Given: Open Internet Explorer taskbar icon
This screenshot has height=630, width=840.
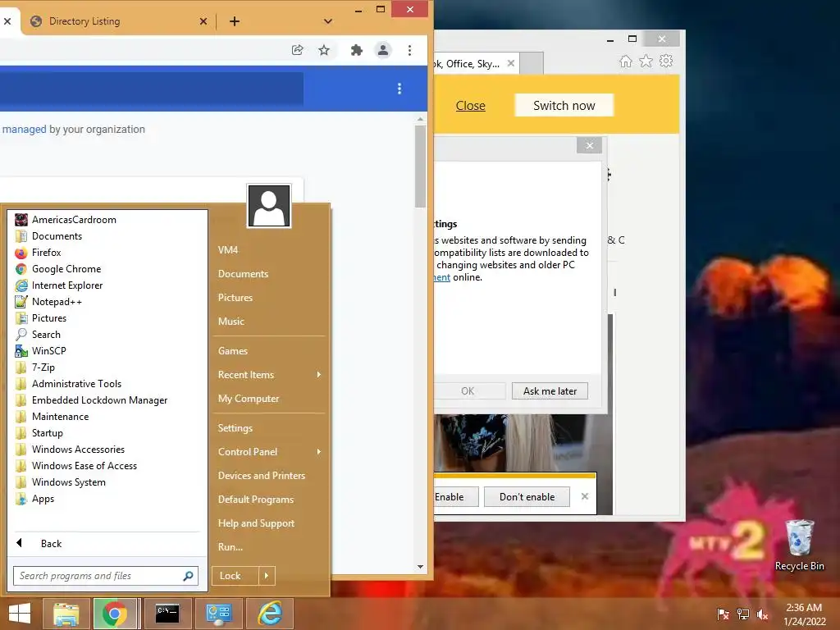Looking at the screenshot, I should [x=270, y=614].
